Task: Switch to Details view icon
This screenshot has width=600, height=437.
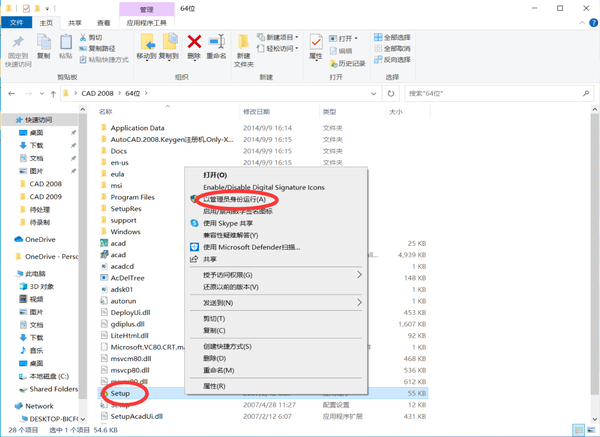Action: [579, 430]
